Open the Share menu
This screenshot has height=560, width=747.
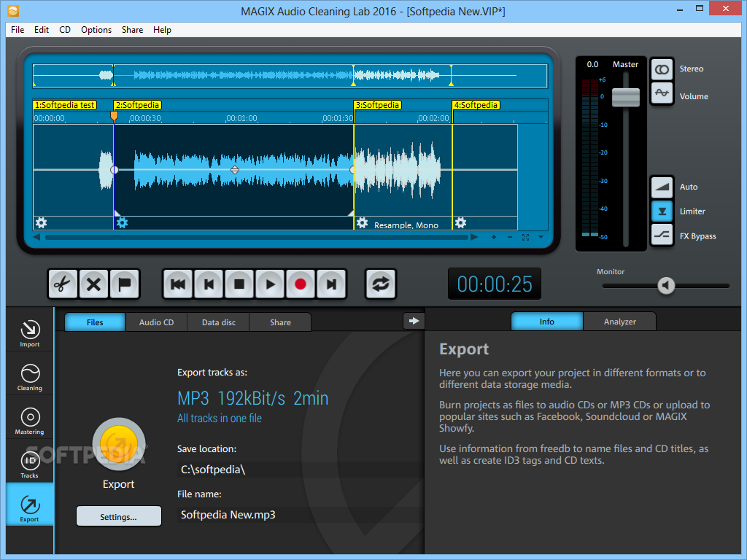click(133, 29)
